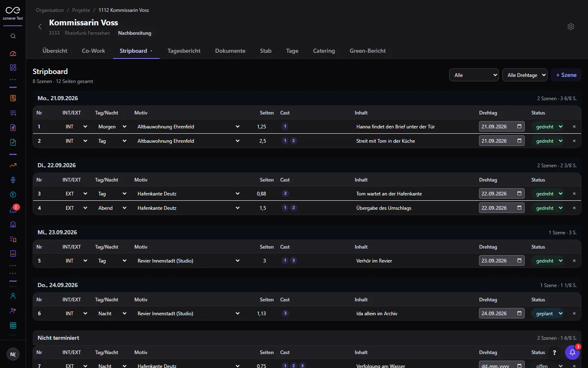This screenshot has height=368, width=588.
Task: Open the Green-Bericht tab
Action: pyautogui.click(x=367, y=51)
